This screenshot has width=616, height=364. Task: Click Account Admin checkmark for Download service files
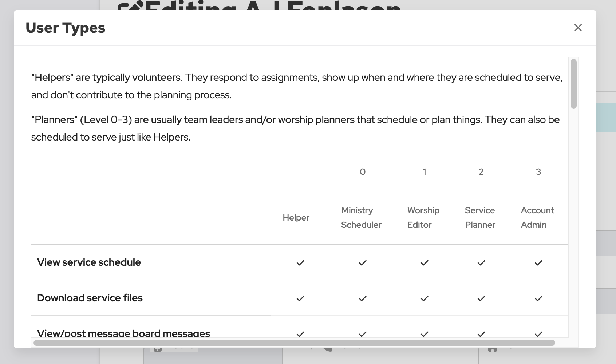[x=538, y=298]
